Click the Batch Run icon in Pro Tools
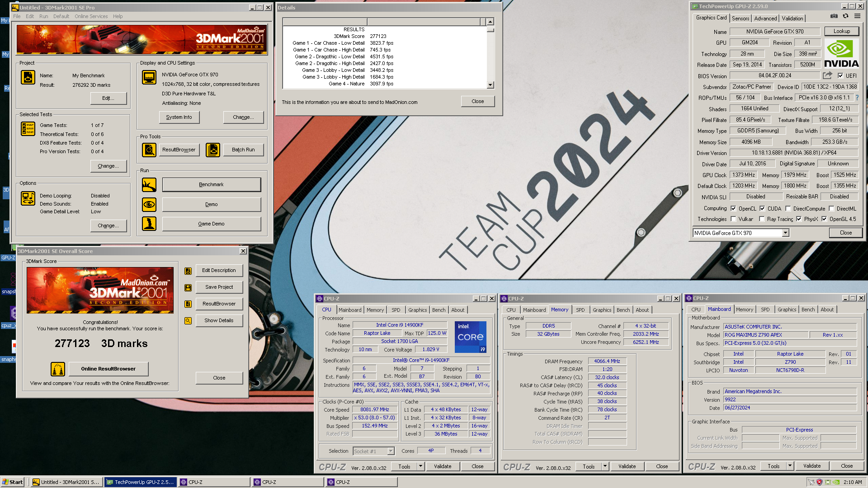The width and height of the screenshot is (868, 488). coord(213,150)
